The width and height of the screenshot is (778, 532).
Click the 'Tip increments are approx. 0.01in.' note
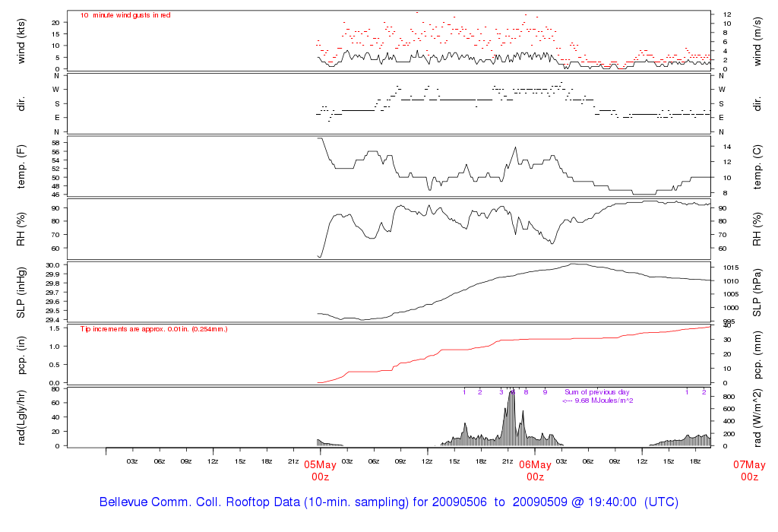153,329
